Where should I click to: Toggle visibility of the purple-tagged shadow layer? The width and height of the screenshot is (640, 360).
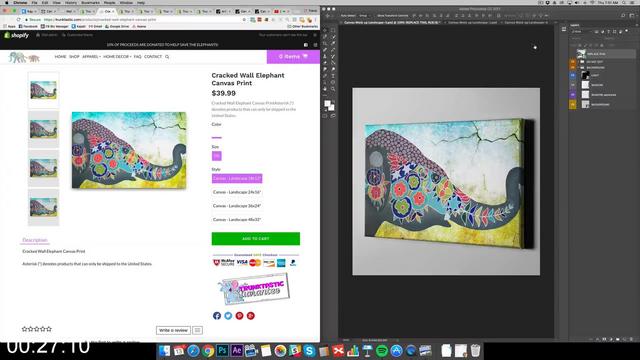(x=572, y=95)
